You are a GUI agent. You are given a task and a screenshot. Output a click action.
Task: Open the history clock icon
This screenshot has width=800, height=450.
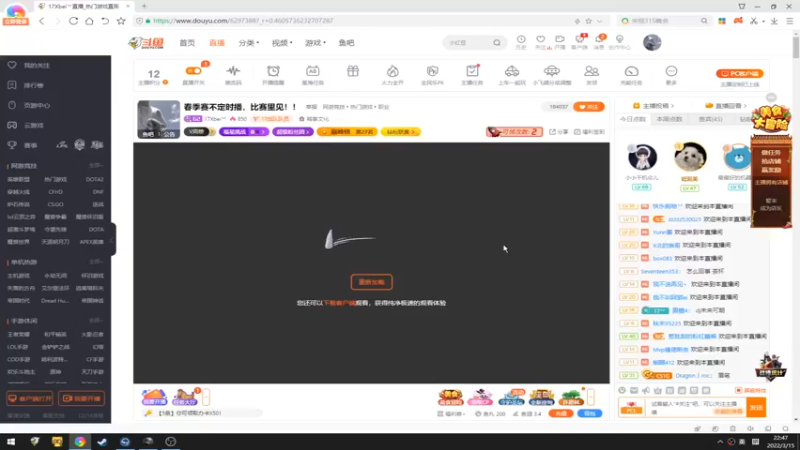(x=521, y=42)
